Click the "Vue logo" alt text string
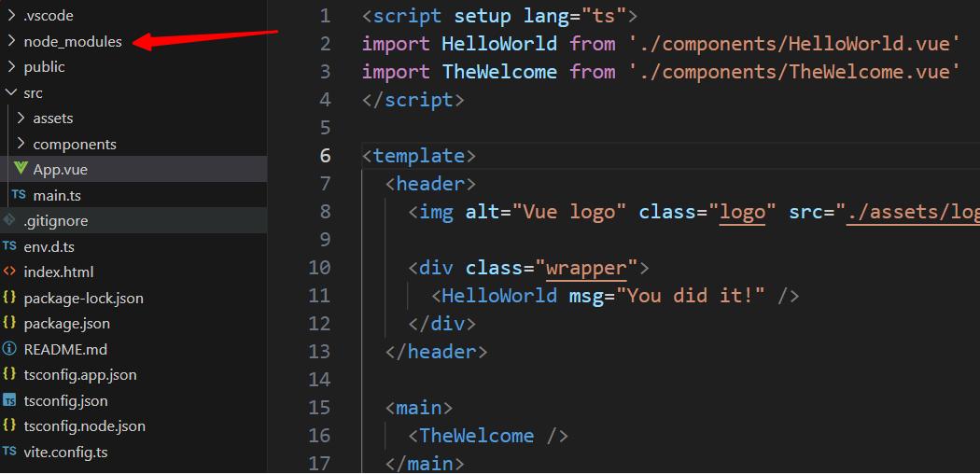The width and height of the screenshot is (980, 474). pos(569,213)
